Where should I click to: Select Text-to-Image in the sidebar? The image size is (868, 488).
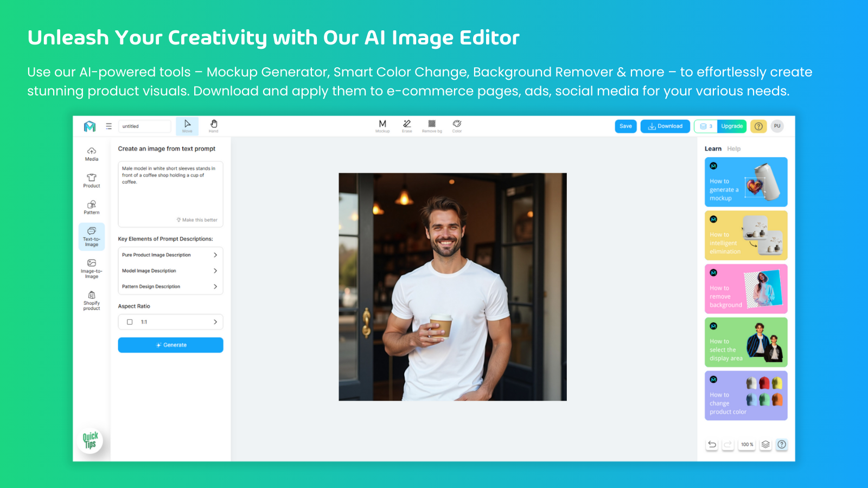pos(92,236)
